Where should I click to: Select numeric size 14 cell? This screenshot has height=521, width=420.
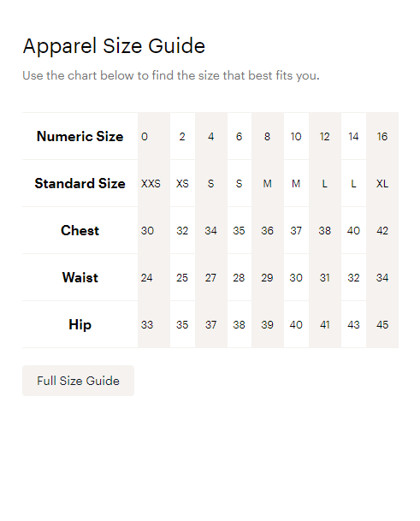point(353,136)
